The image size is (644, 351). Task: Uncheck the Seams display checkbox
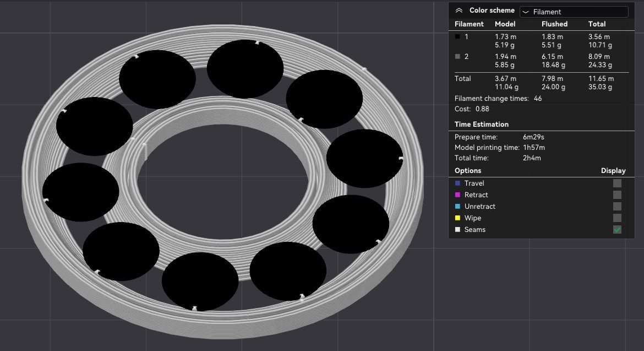617,229
